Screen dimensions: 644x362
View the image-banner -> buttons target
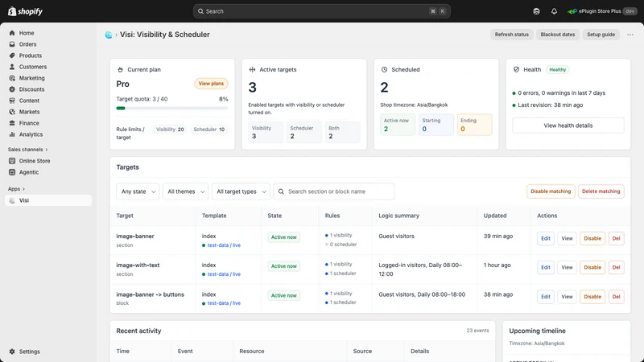[567, 297]
